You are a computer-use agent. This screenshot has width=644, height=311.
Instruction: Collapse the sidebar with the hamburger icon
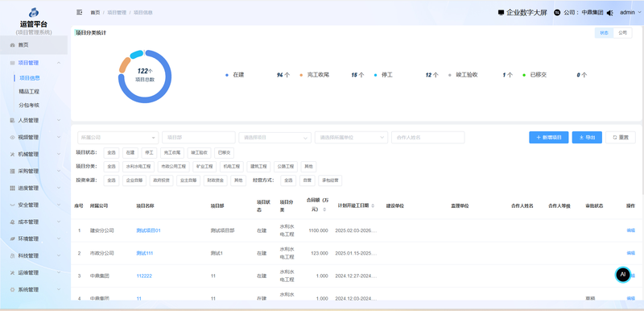pyautogui.click(x=79, y=12)
